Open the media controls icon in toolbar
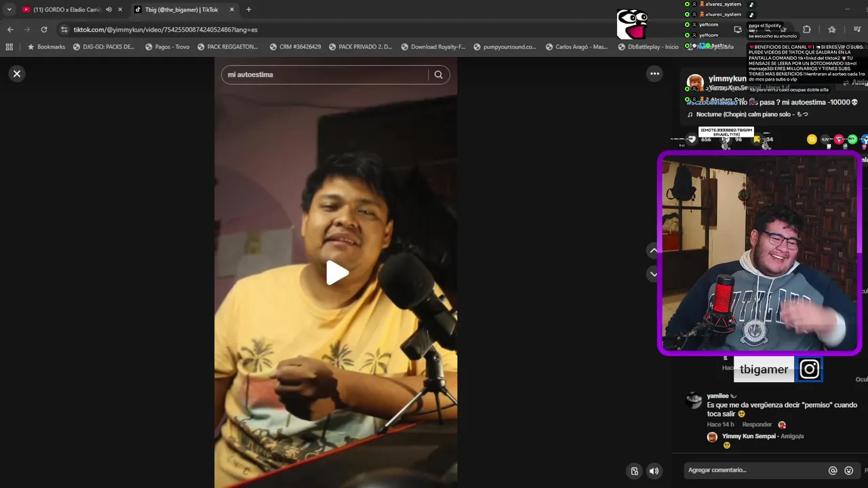Image resolution: width=868 pixels, height=488 pixels. [857, 30]
